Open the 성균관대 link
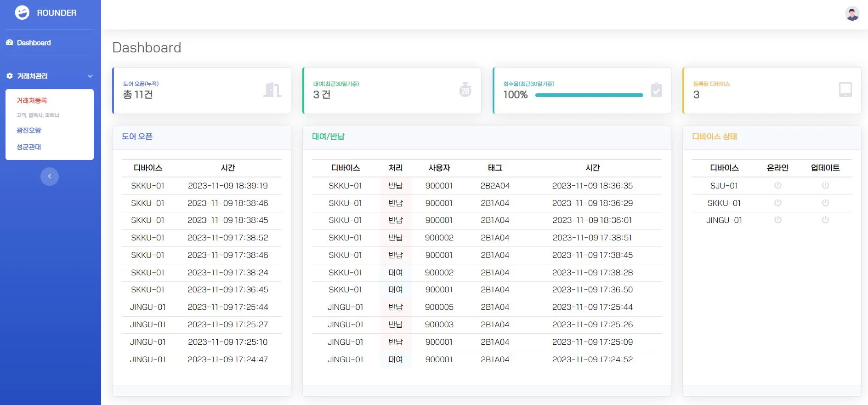This screenshot has height=405, width=868. click(29, 147)
